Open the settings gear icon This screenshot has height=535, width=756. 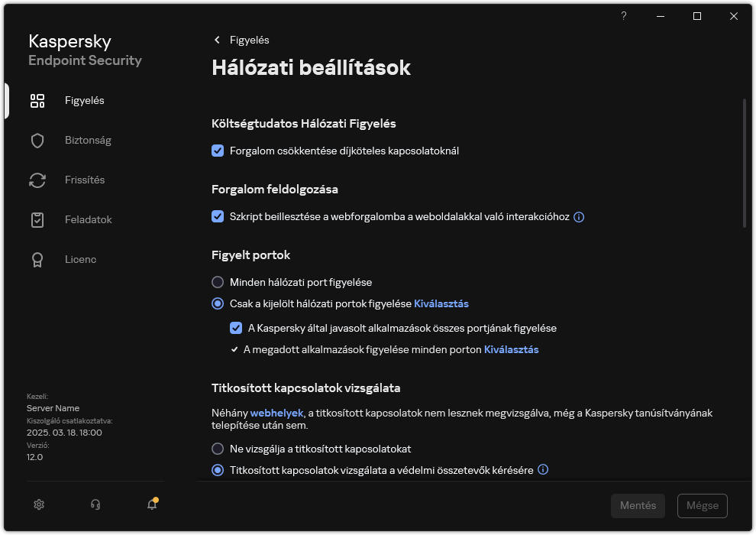38,504
